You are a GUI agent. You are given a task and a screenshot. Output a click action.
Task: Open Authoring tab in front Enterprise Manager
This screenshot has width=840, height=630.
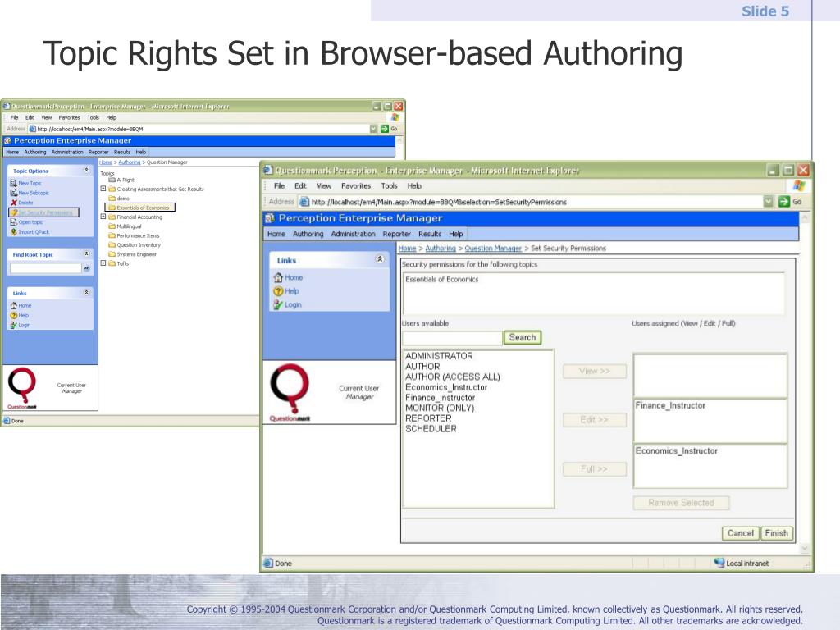[308, 234]
